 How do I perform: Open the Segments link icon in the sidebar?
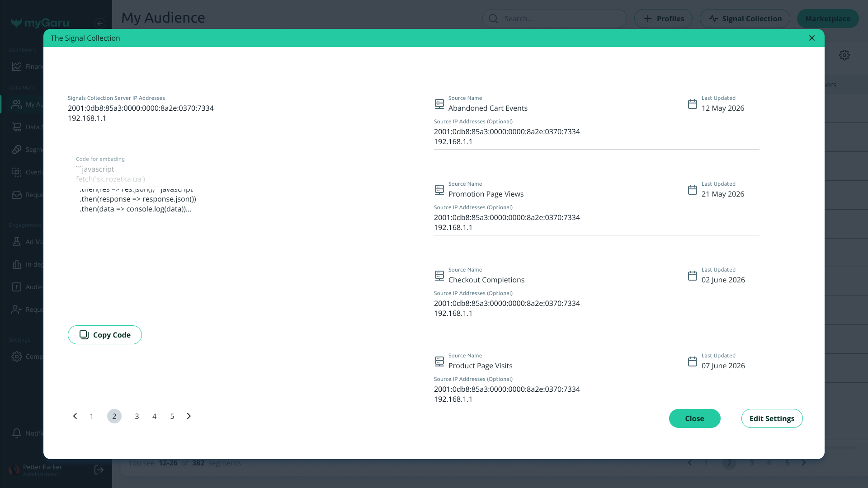[17, 150]
